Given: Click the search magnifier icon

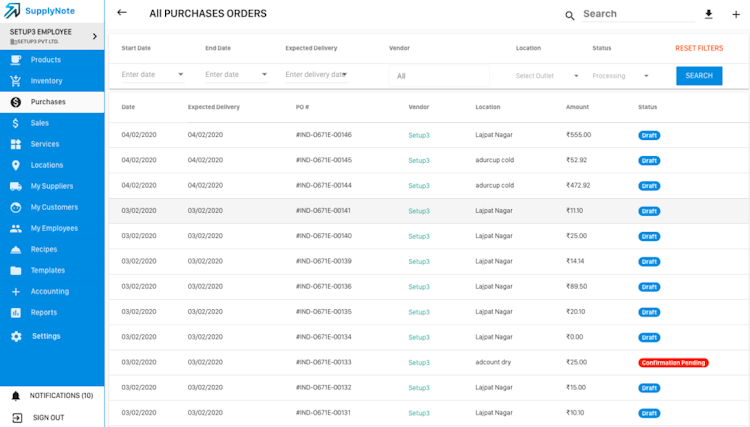Looking at the screenshot, I should coord(570,15).
